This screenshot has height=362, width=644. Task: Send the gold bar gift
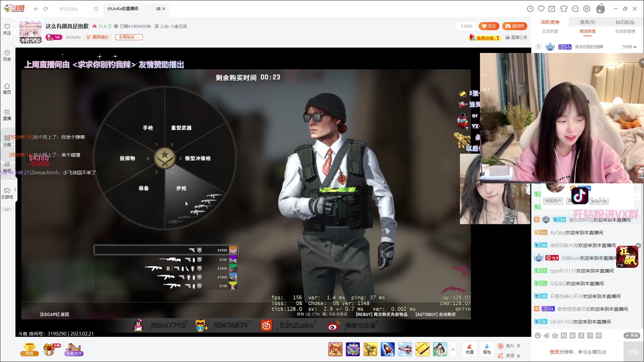pos(423,349)
